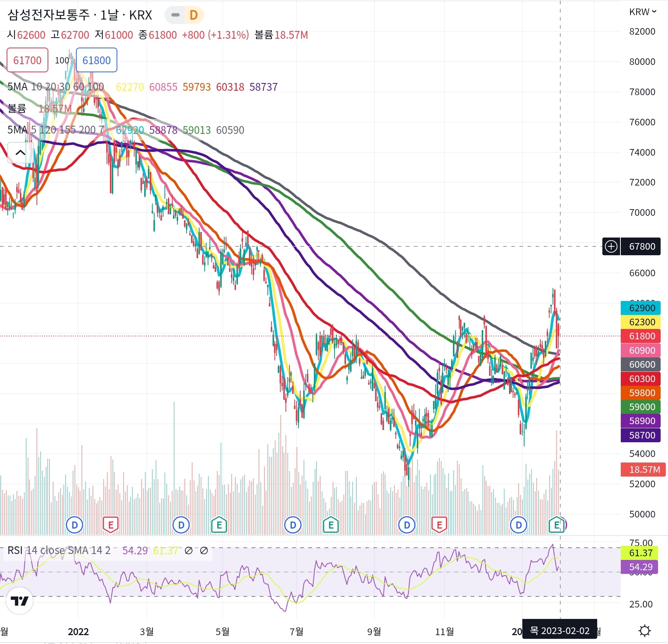Tap the 62920 cyan MA value in legend
Screen dimensions: 668x644
click(130, 130)
